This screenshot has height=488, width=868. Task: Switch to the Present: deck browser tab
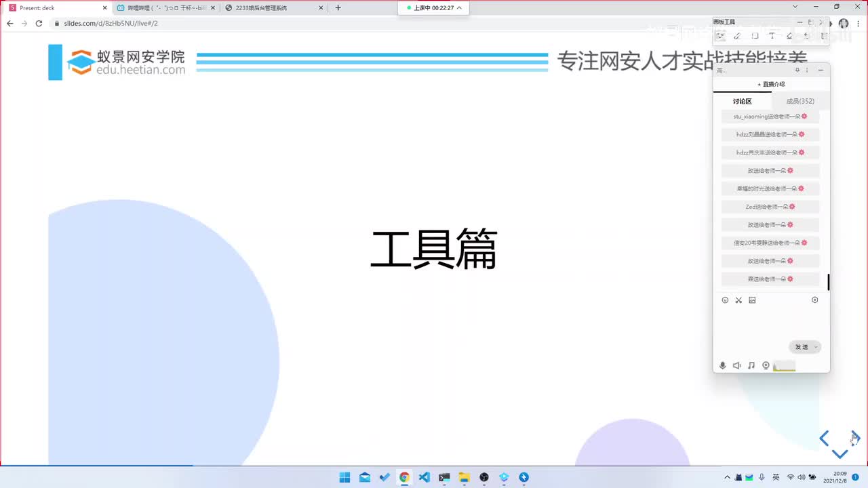(58, 7)
